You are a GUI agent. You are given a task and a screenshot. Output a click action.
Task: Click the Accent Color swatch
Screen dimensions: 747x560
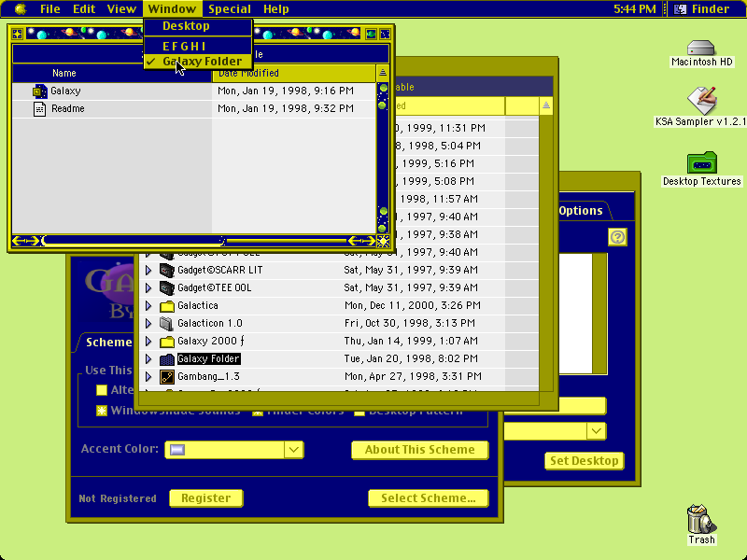pos(177,450)
